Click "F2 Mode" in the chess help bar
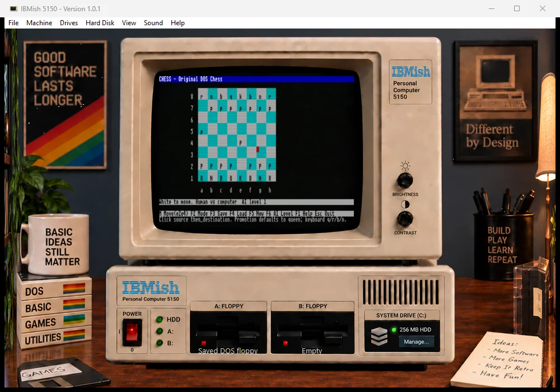The height and width of the screenshot is (392, 560). [199, 213]
